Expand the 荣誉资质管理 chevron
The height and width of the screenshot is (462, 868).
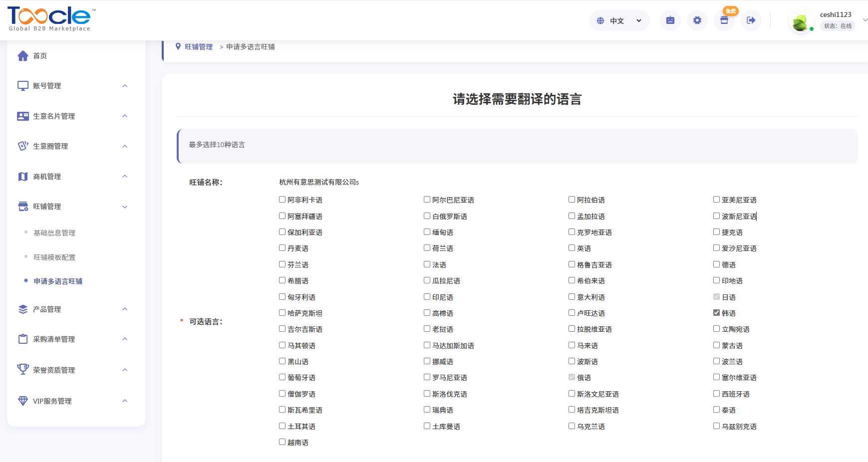(x=125, y=370)
